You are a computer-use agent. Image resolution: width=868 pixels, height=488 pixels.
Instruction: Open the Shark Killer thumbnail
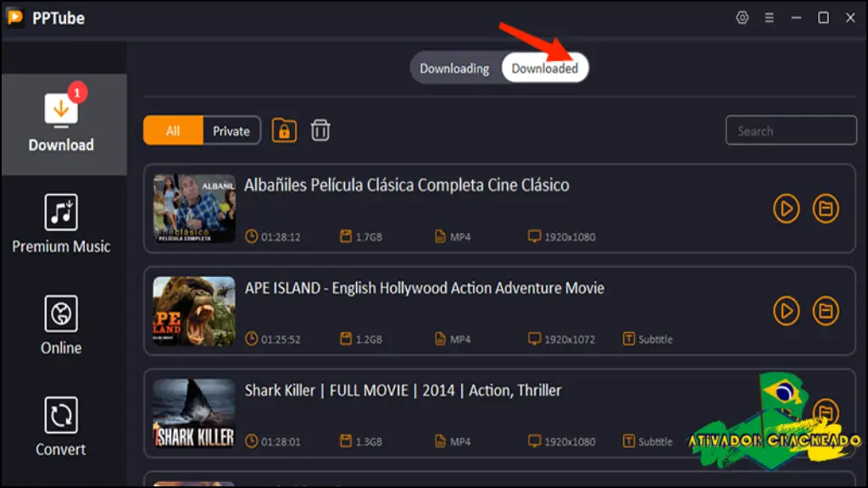(194, 413)
